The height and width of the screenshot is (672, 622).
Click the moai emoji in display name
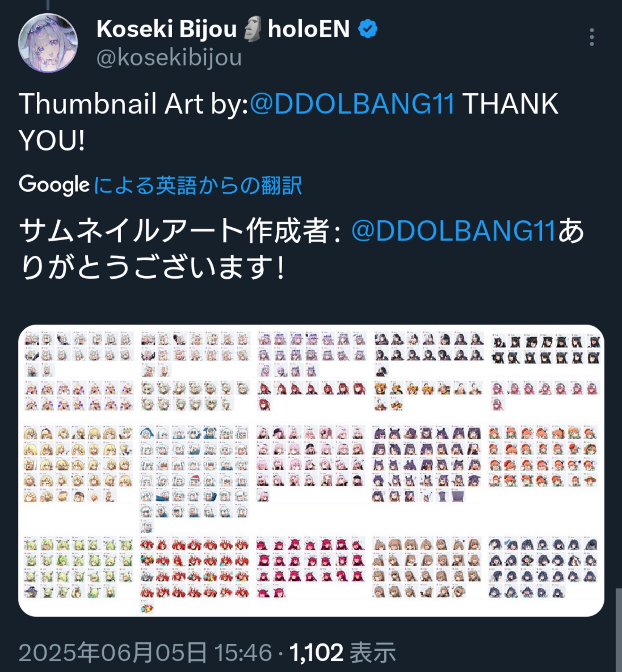point(252,29)
